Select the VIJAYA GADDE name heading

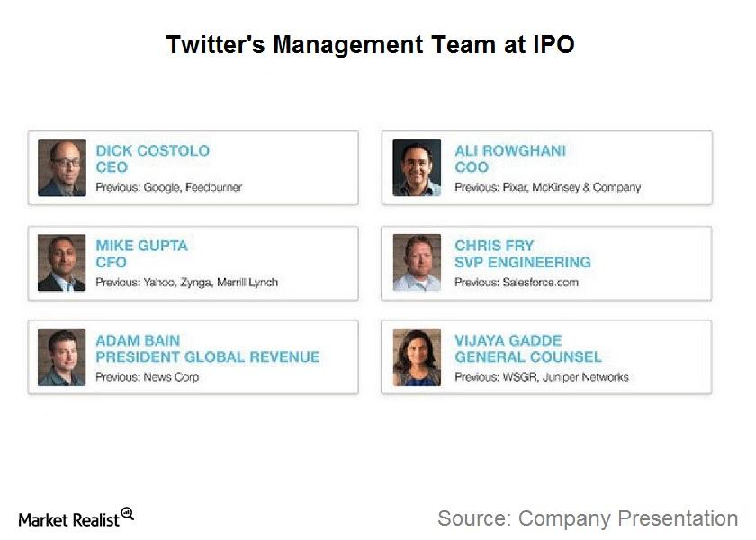click(508, 340)
